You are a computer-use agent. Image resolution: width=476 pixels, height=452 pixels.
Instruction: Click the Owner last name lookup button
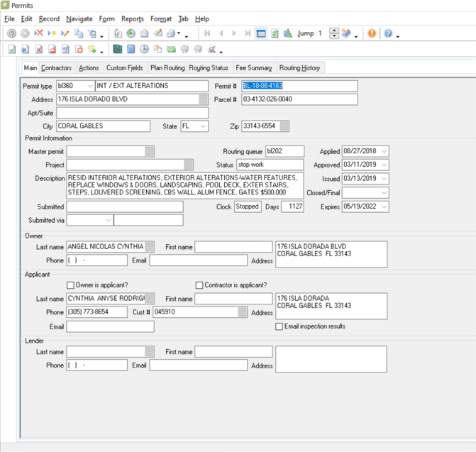click(x=150, y=247)
